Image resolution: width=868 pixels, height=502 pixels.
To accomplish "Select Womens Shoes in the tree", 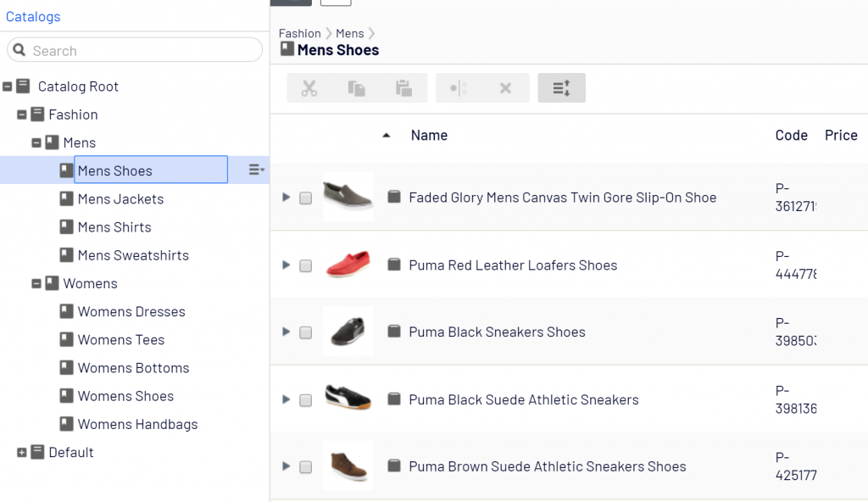I will pyautogui.click(x=125, y=396).
